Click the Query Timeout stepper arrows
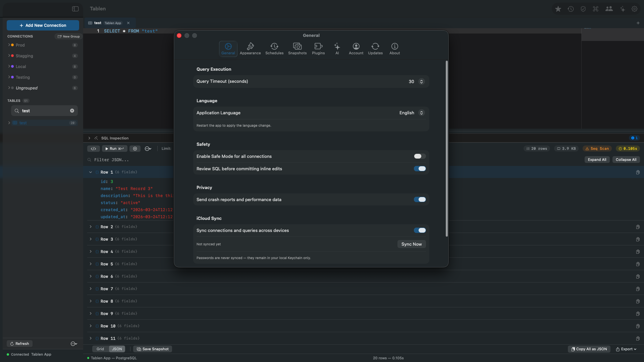 pos(421,82)
